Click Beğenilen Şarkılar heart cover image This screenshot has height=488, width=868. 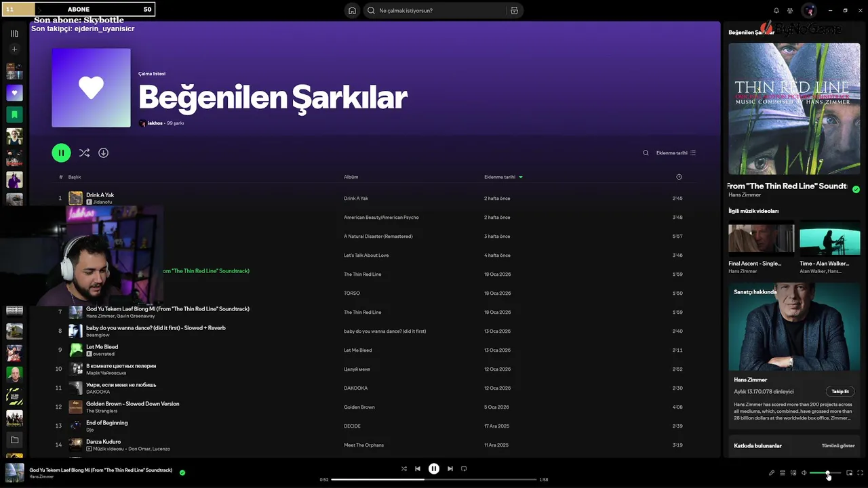pos(91,87)
